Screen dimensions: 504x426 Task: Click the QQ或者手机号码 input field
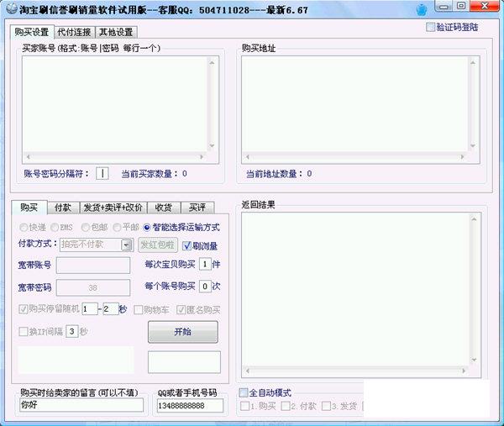190,406
